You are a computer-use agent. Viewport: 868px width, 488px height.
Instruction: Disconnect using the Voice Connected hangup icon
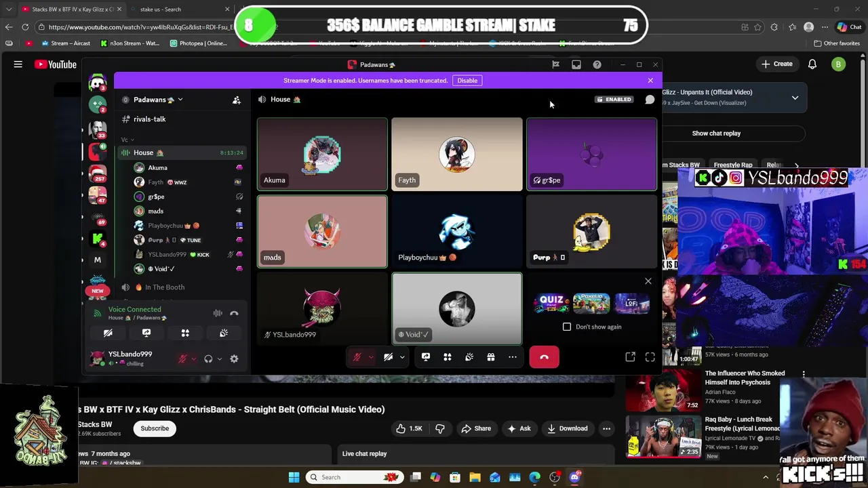click(x=234, y=313)
